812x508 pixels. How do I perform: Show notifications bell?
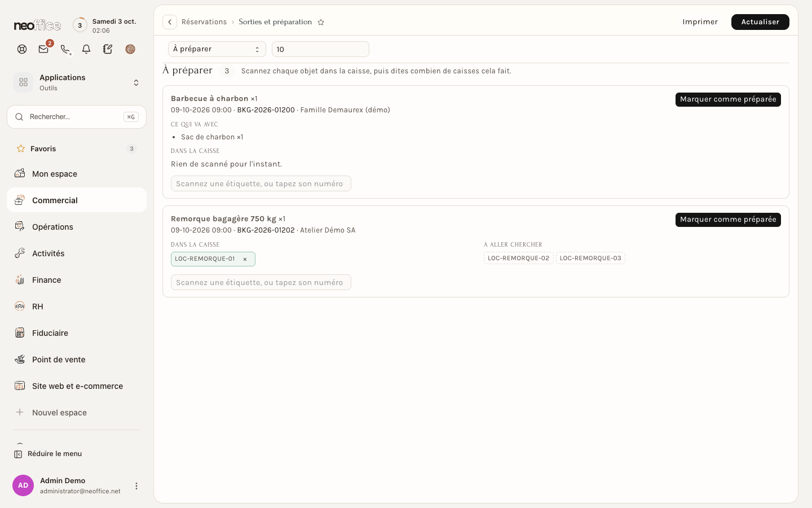tap(86, 49)
